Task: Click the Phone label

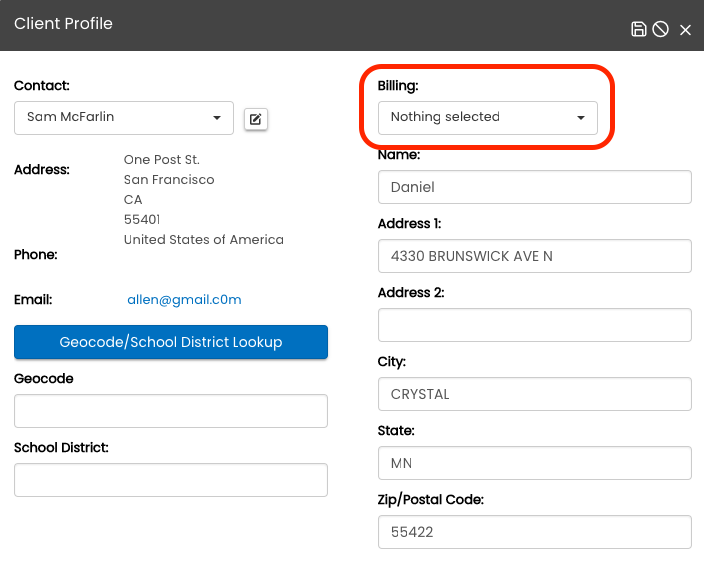Action: click(x=35, y=255)
